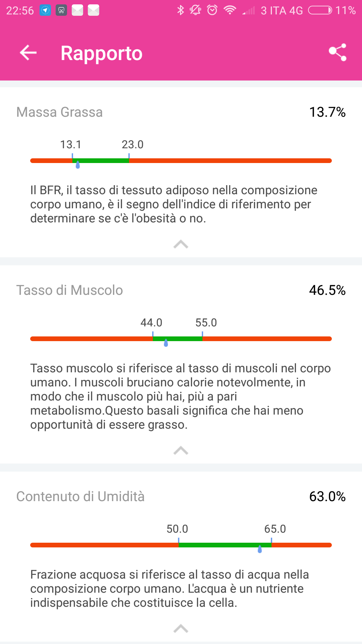Tap the 13.7% fat mass value
Viewport: 362px width, 644px height.
327,112
